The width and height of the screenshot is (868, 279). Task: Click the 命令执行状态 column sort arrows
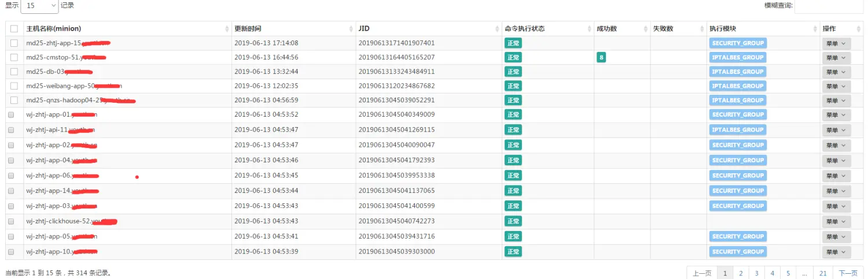click(x=590, y=29)
